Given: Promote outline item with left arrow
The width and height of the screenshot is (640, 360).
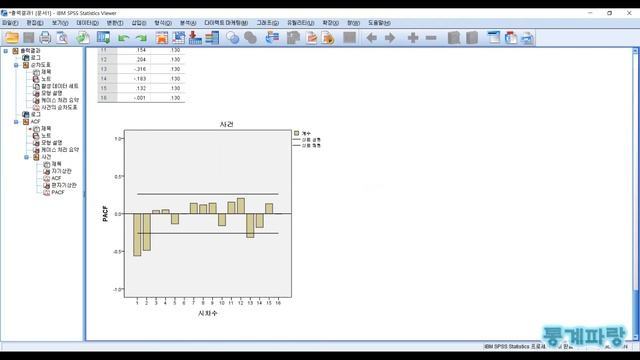Looking at the screenshot, I should click(371, 38).
